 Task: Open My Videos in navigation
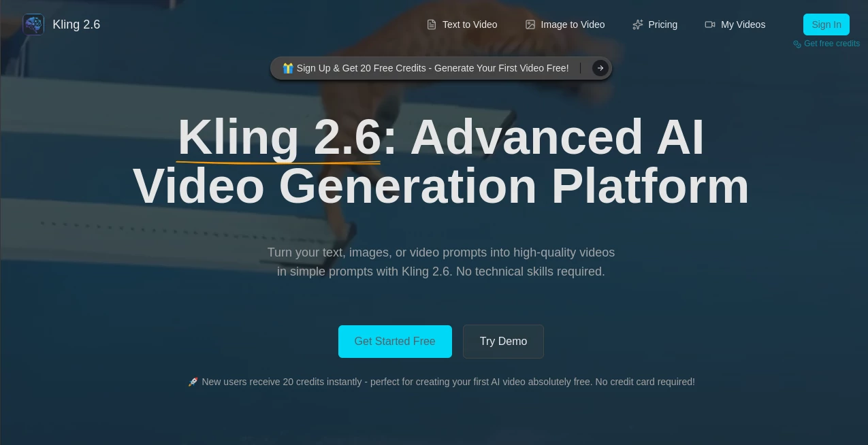[x=735, y=24]
